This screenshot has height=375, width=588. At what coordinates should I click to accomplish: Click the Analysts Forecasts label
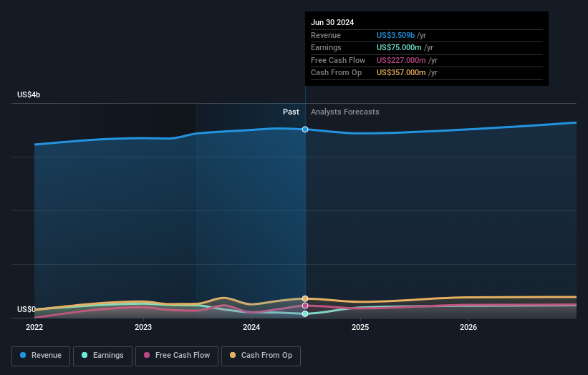(x=345, y=112)
